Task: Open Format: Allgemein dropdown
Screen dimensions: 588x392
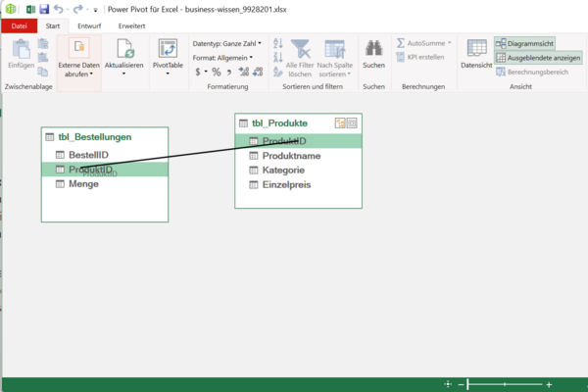Action: click(x=222, y=58)
